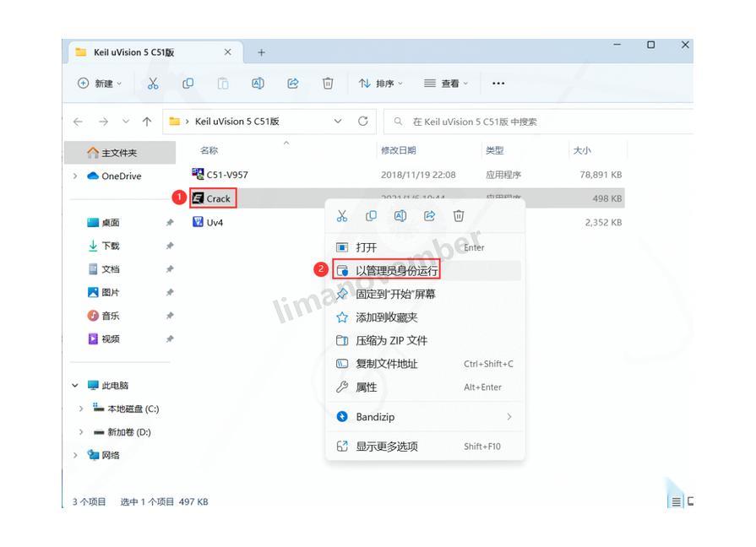Image resolution: width=756 pixels, height=547 pixels.
Task: Choose 属性 from the context menu
Action: [x=425, y=387]
